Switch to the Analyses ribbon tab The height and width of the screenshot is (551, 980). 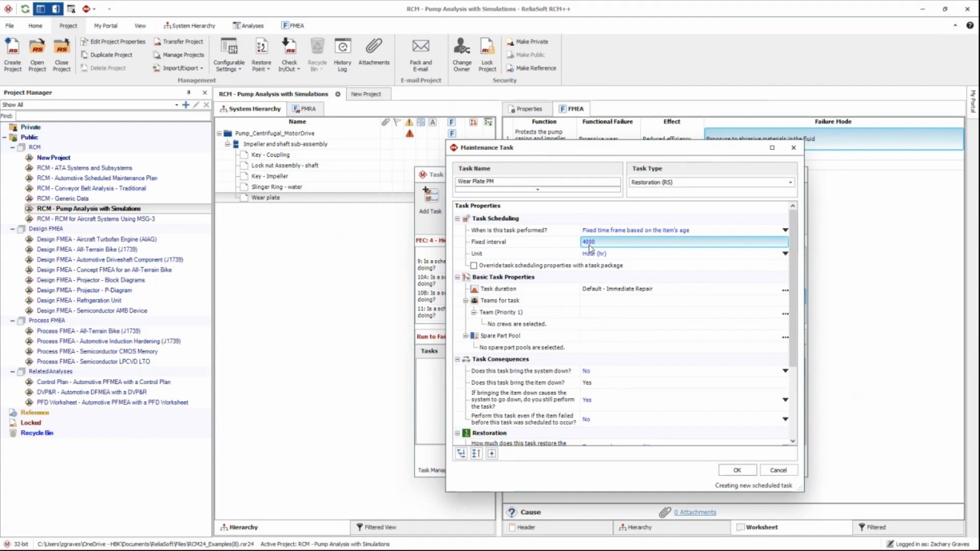click(248, 25)
